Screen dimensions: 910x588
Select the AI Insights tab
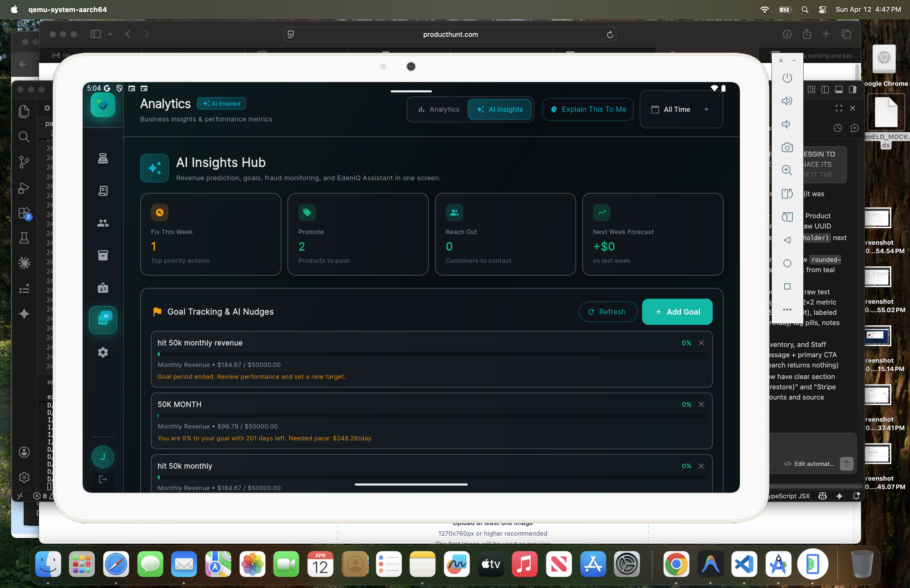[499, 109]
